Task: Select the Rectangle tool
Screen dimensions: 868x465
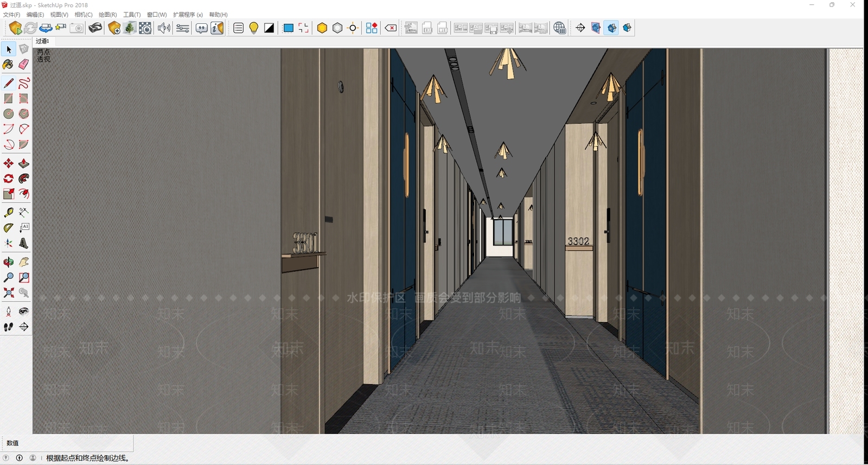Action: pos(9,98)
